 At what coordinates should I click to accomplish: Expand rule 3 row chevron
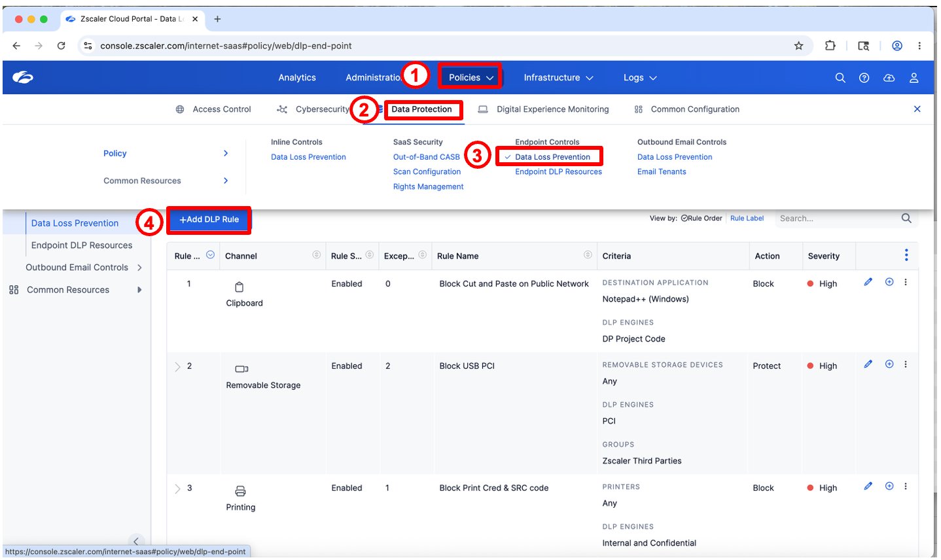[177, 489]
